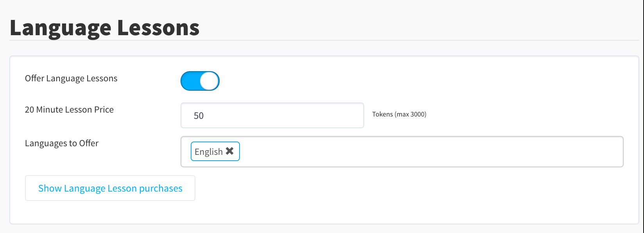644x233 pixels.
Task: Click the right end of the languages box
Action: (610, 152)
